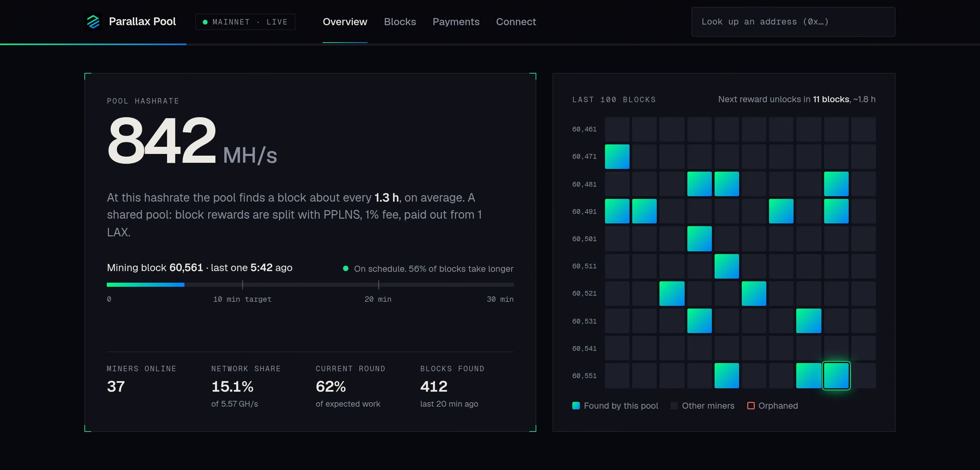Select pool block 60,499 in the grid
The height and width of the screenshot is (470, 980).
(x=836, y=211)
